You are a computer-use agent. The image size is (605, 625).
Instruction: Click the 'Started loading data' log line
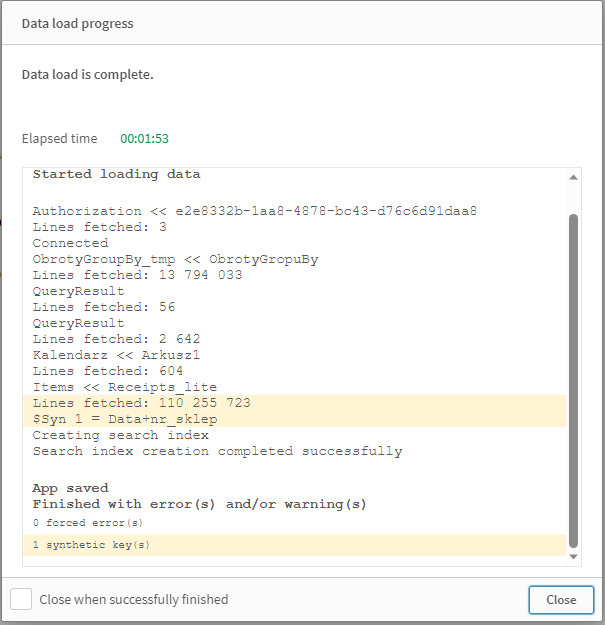pos(116,174)
